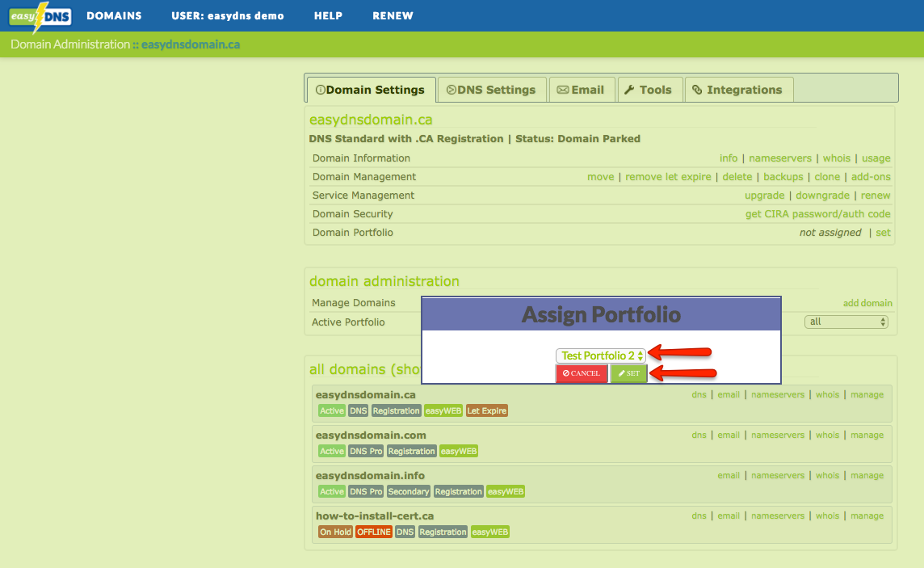
Task: Open the USER: easydns demo menu
Action: point(228,16)
